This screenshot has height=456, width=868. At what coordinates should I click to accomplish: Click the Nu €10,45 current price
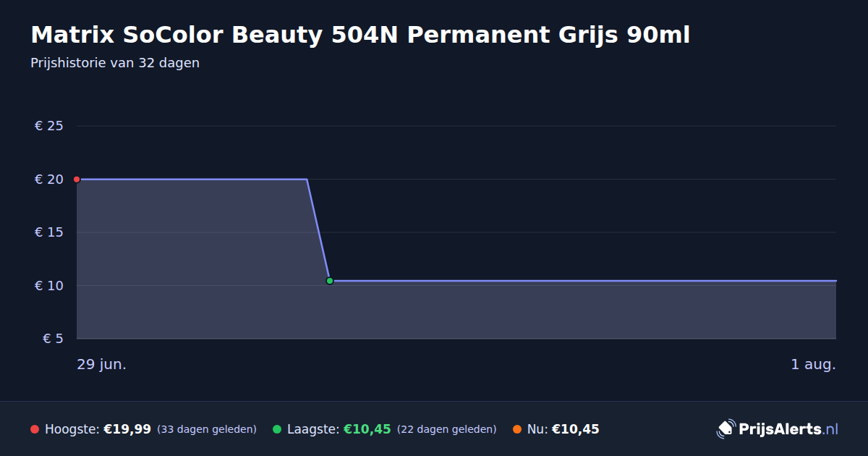coord(576,429)
